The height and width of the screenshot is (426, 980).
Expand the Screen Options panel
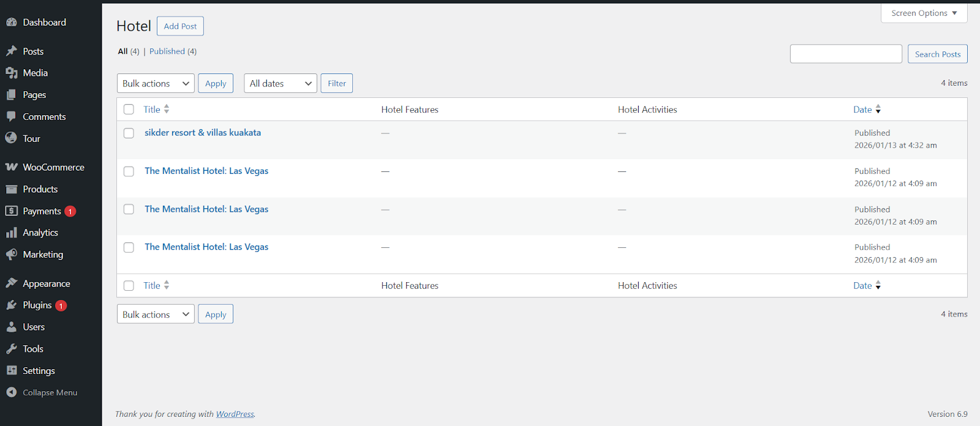tap(924, 13)
